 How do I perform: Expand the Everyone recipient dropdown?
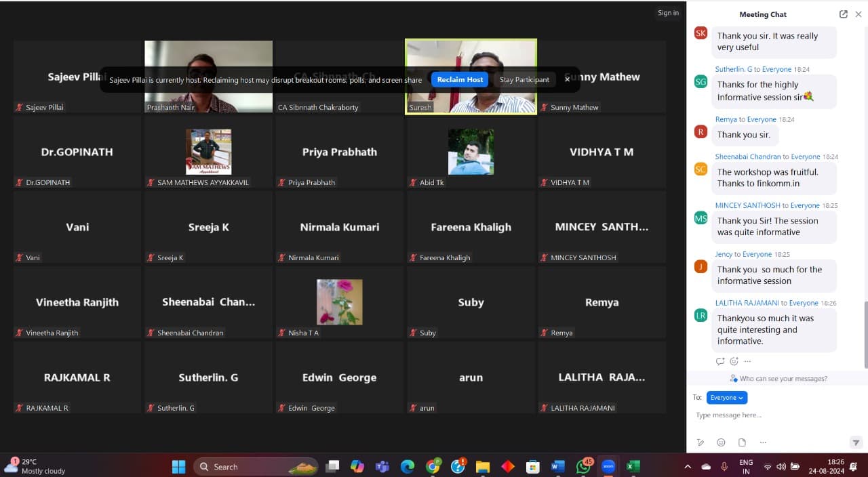coord(727,398)
